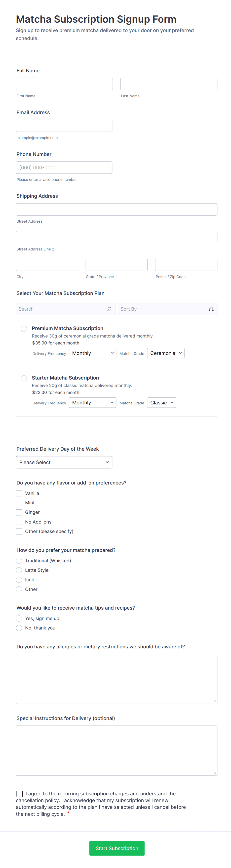Image resolution: width=231 pixels, height=868 pixels.
Task: Agree to recurring subscription charges checkbox
Action: (20, 794)
